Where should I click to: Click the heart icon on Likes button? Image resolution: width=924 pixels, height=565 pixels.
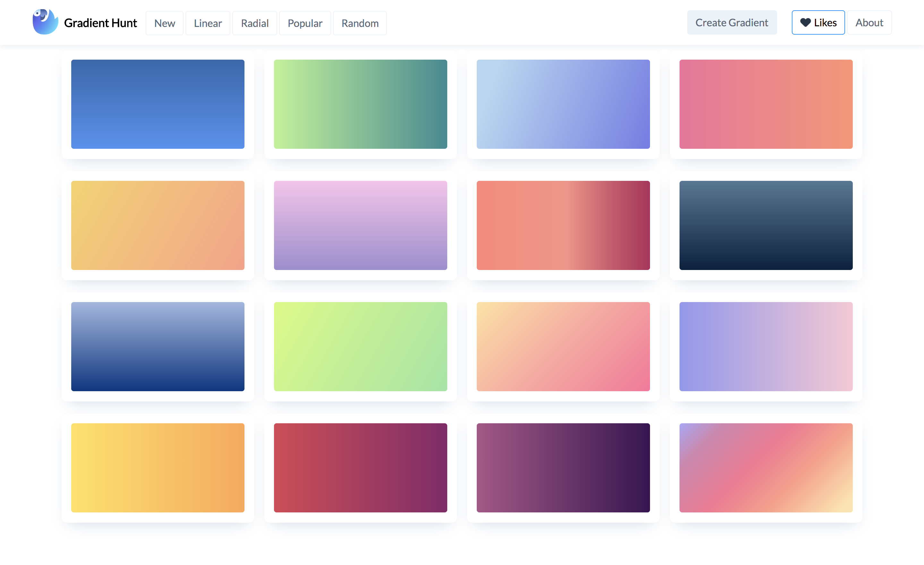805,22
